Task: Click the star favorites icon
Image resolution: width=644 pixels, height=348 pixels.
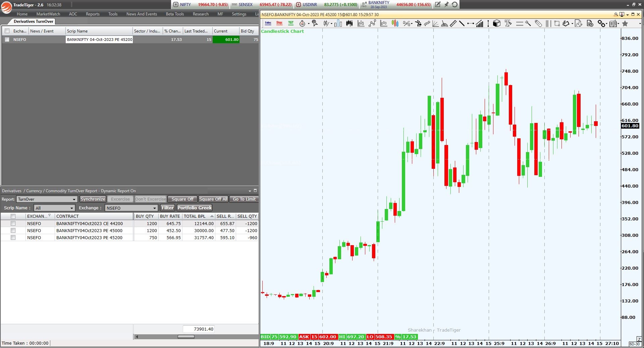Action: [x=625, y=23]
